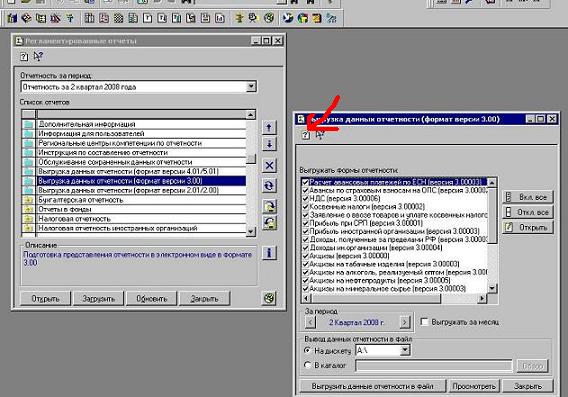
Task: Click the context-help pointer icon in Регламентированные отчеты window
Action: 38,57
